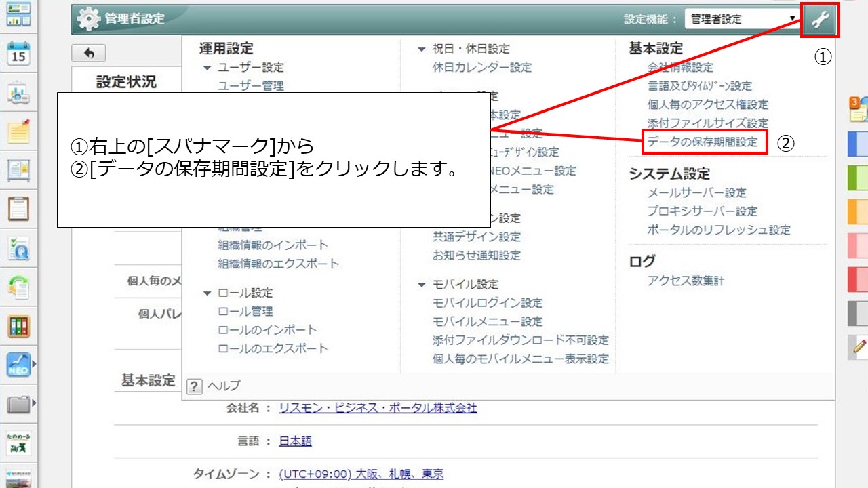Click the presentation people icon in sidebar
The width and height of the screenshot is (868, 488).
click(x=18, y=92)
